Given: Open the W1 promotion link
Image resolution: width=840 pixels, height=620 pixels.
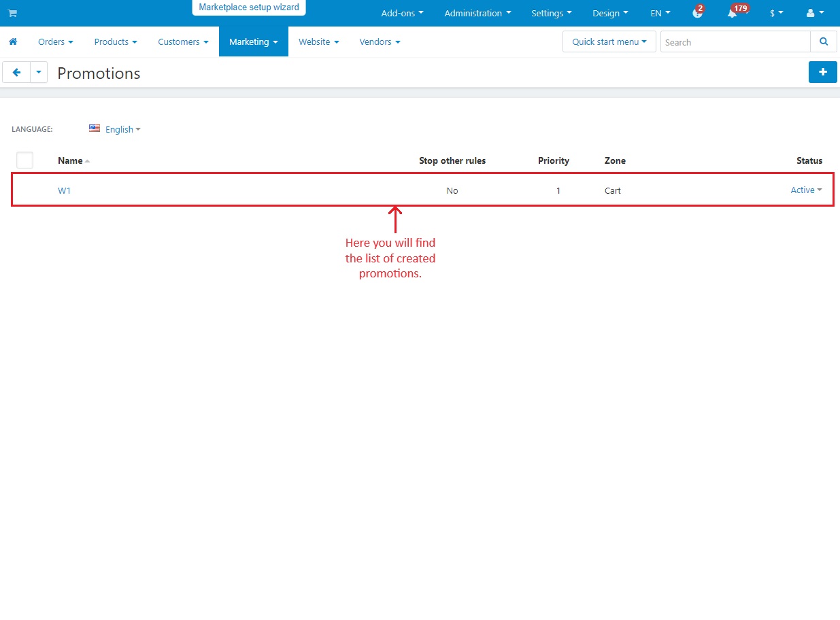Looking at the screenshot, I should coord(64,190).
